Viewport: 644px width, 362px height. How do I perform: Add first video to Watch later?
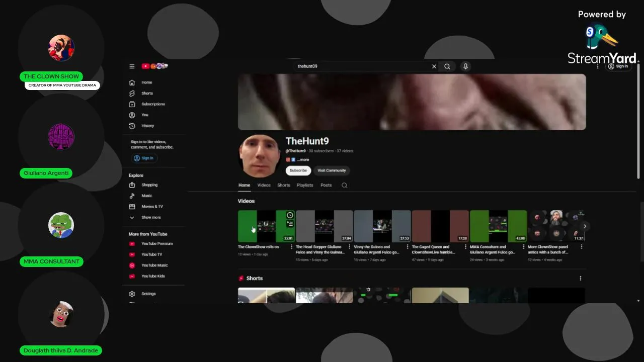(290, 215)
